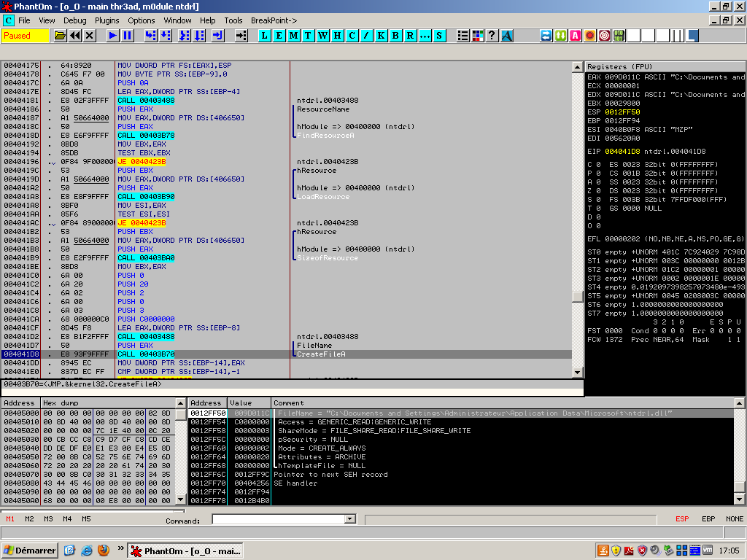Click the Open file folder icon
The image size is (747, 560).
pyautogui.click(x=60, y=36)
